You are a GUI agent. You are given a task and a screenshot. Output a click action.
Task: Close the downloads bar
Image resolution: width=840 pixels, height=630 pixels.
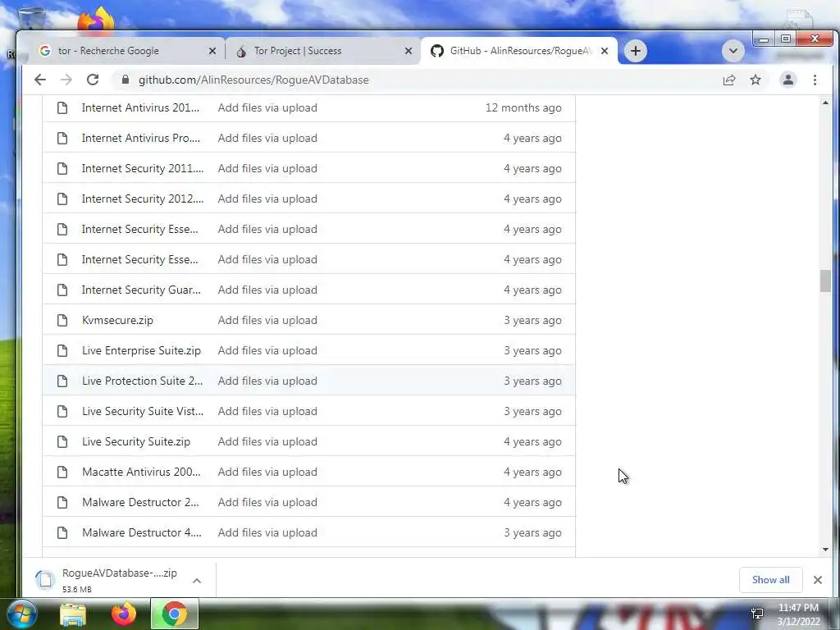(818, 580)
